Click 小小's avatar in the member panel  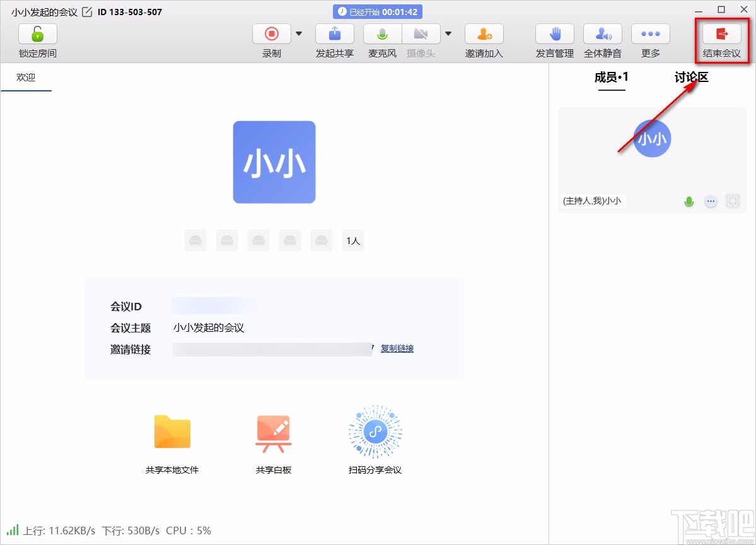(651, 139)
